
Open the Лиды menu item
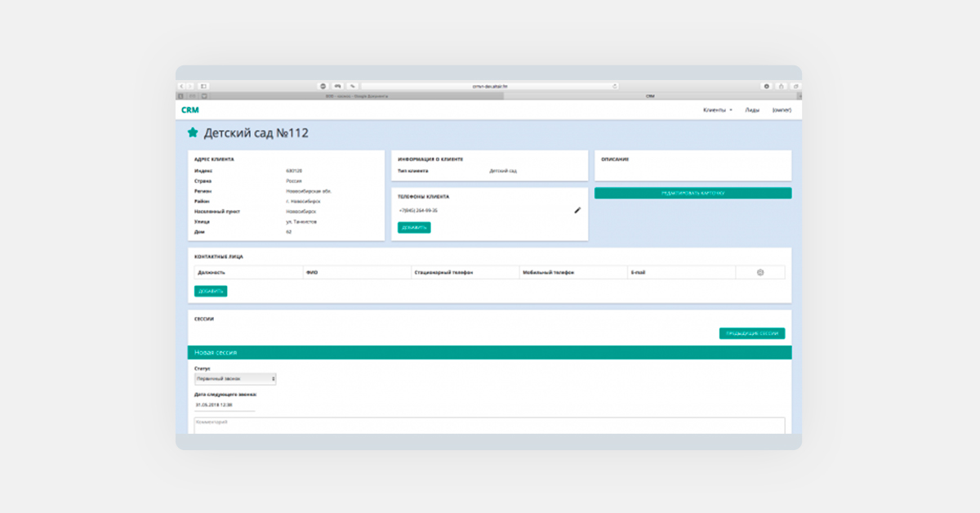click(x=752, y=109)
